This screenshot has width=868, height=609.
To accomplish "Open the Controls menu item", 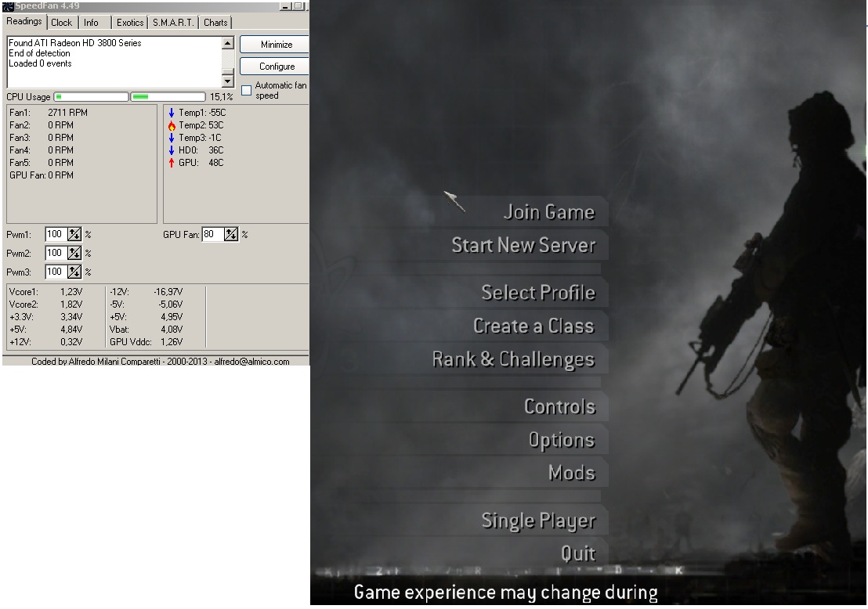I will [559, 406].
